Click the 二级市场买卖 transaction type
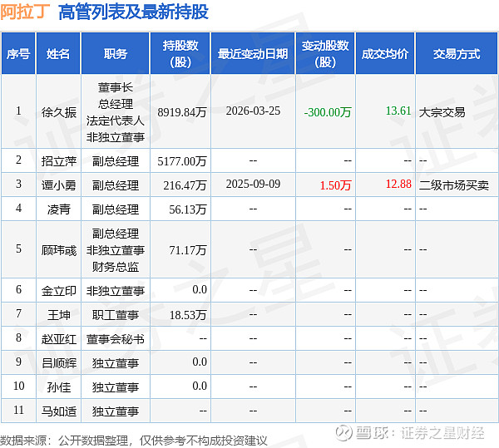The width and height of the screenshot is (499, 448). (454, 185)
